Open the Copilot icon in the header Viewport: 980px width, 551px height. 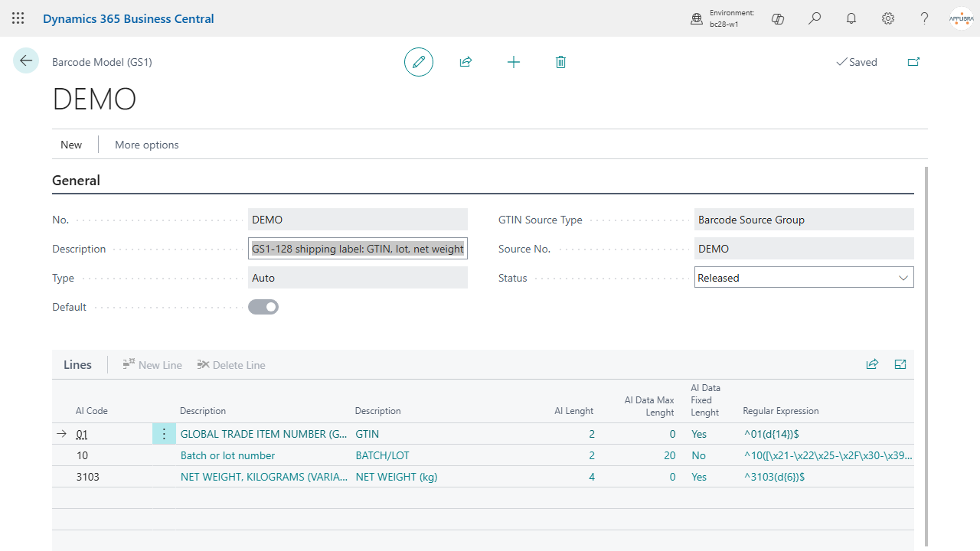click(x=778, y=18)
